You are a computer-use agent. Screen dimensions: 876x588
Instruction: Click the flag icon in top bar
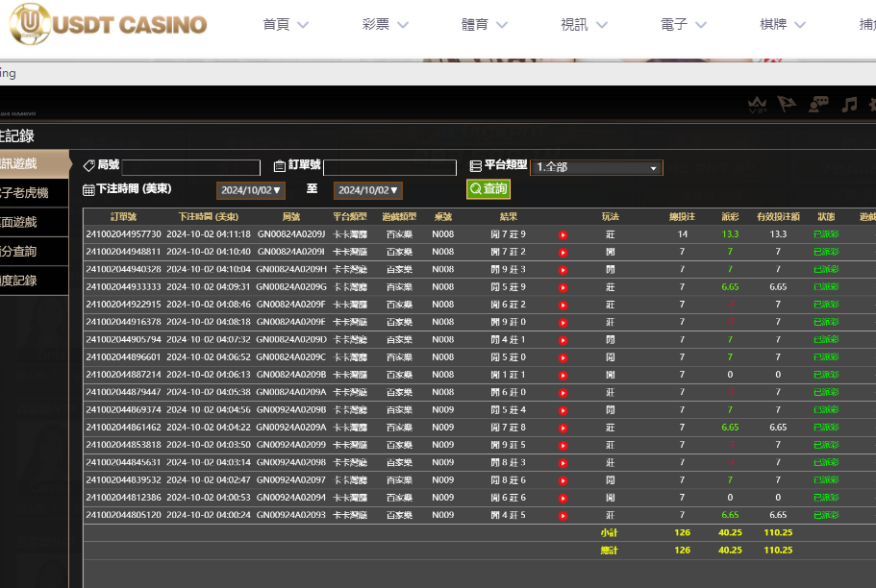coord(787,104)
